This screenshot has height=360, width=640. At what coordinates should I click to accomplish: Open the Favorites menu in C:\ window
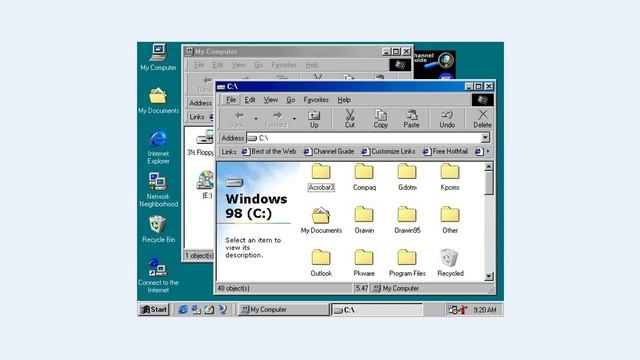click(316, 100)
